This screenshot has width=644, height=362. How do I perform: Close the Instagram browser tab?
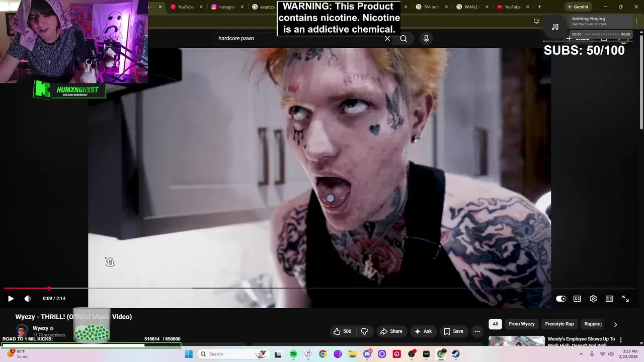tap(242, 7)
